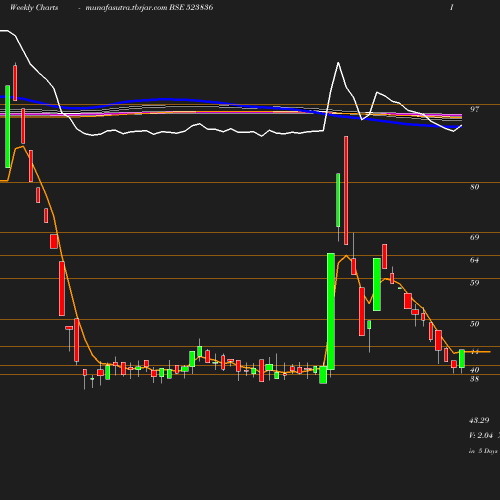The height and width of the screenshot is (500, 500).
Task: Click the price level label 40
Action: (474, 370)
